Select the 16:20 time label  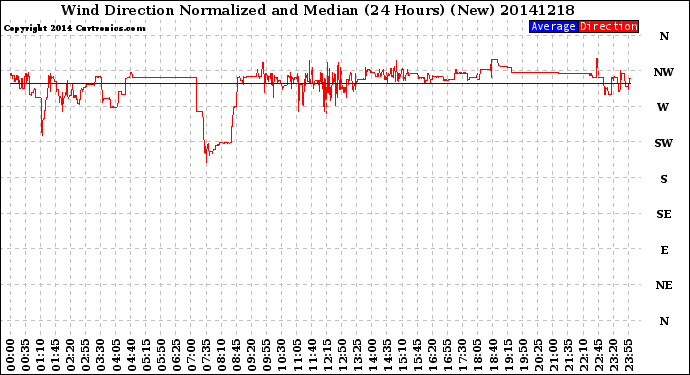(x=433, y=355)
